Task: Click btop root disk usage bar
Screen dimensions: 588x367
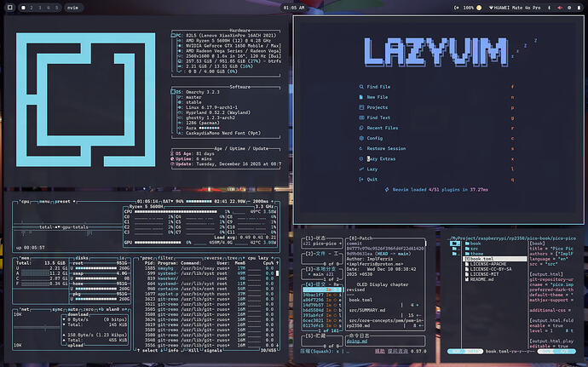Action: click(96, 268)
